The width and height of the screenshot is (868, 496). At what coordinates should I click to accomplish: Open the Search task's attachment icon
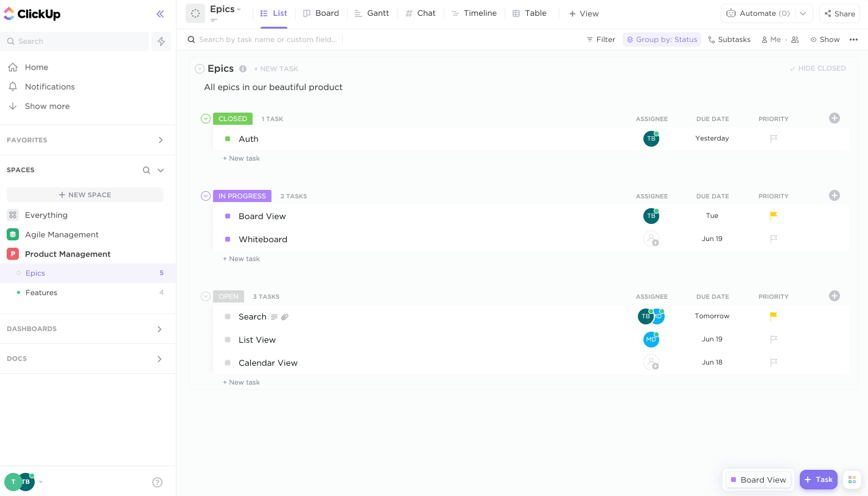pos(285,316)
